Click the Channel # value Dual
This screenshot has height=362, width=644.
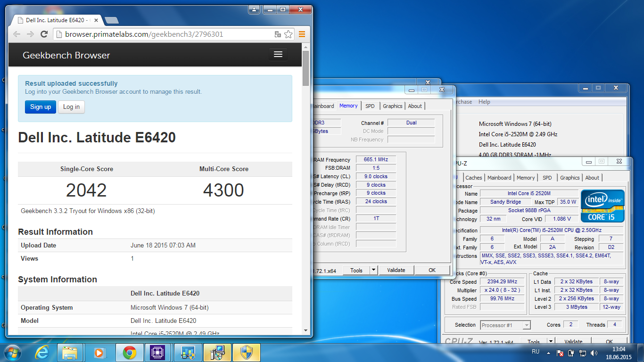click(411, 123)
